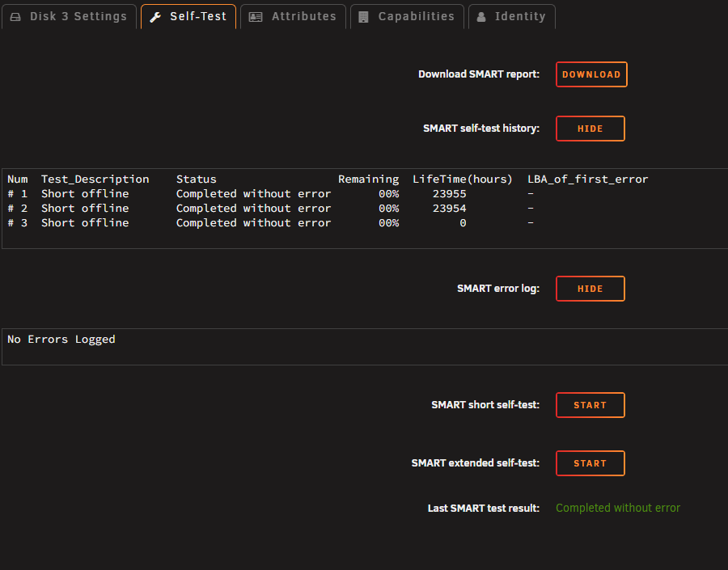Image resolution: width=728 pixels, height=570 pixels.
Task: Click the user icon on Identity tab
Action: pos(481,17)
